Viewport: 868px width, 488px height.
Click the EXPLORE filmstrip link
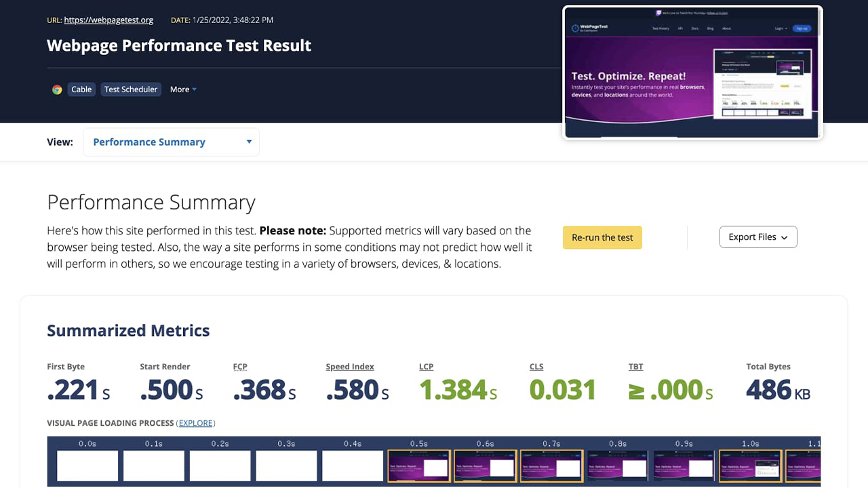[x=195, y=423]
